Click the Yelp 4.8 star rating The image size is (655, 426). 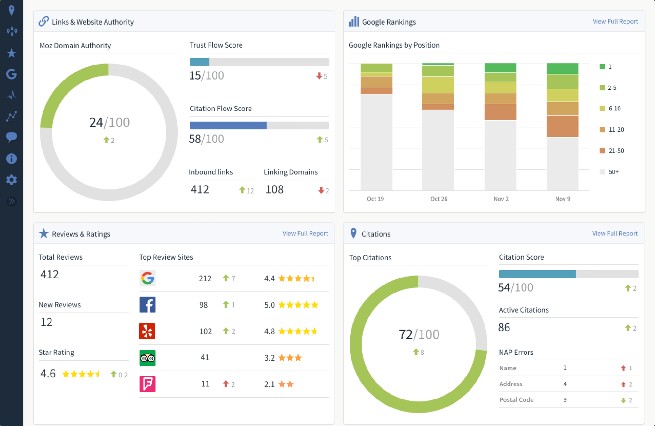point(291,331)
